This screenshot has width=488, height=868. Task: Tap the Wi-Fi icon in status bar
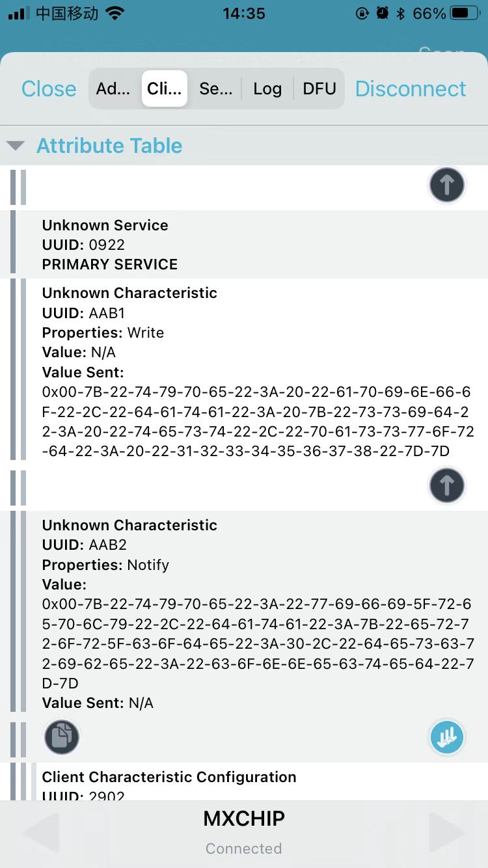[115, 13]
